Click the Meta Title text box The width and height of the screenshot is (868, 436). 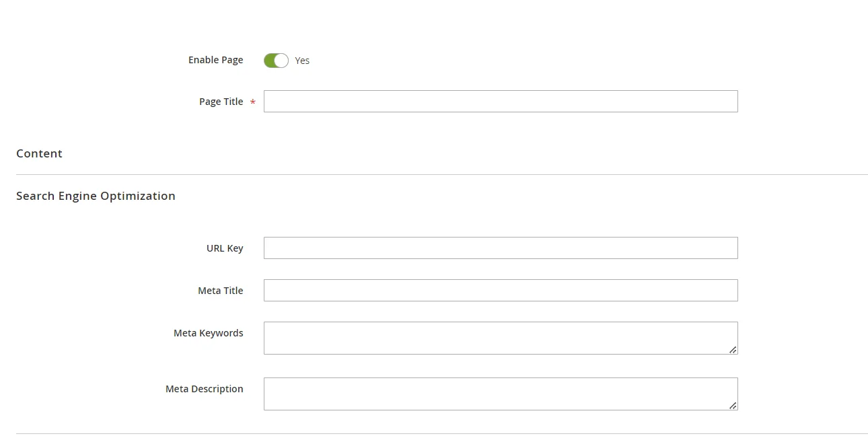[500, 290]
